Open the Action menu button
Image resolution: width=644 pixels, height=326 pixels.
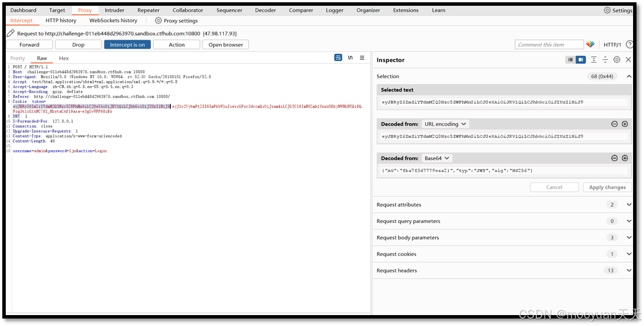click(x=177, y=45)
